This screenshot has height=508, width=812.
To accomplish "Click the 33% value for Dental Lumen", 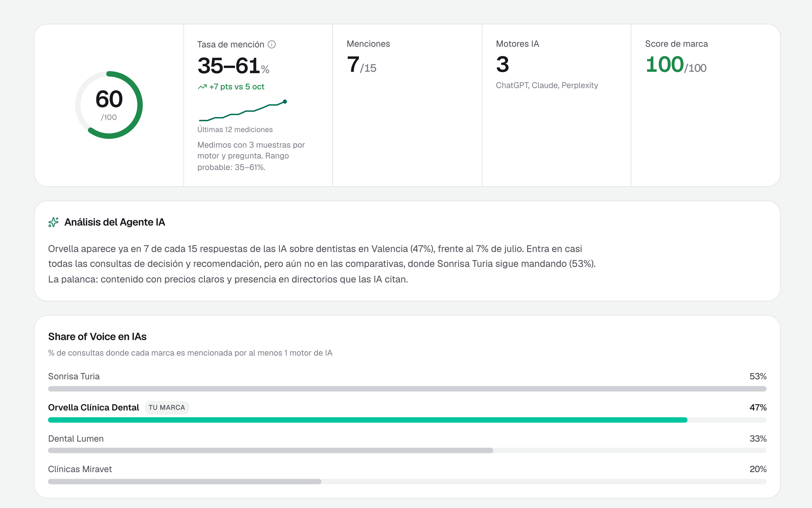I will click(758, 439).
